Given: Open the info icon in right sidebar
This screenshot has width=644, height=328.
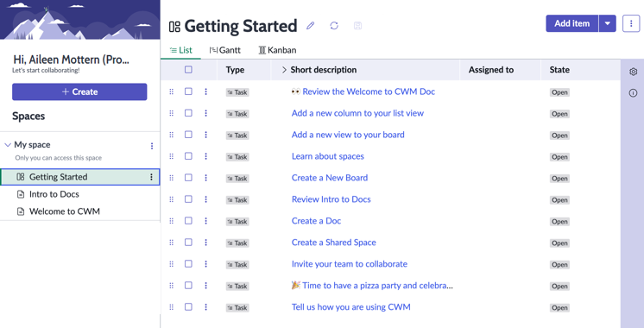Looking at the screenshot, I should tap(633, 93).
